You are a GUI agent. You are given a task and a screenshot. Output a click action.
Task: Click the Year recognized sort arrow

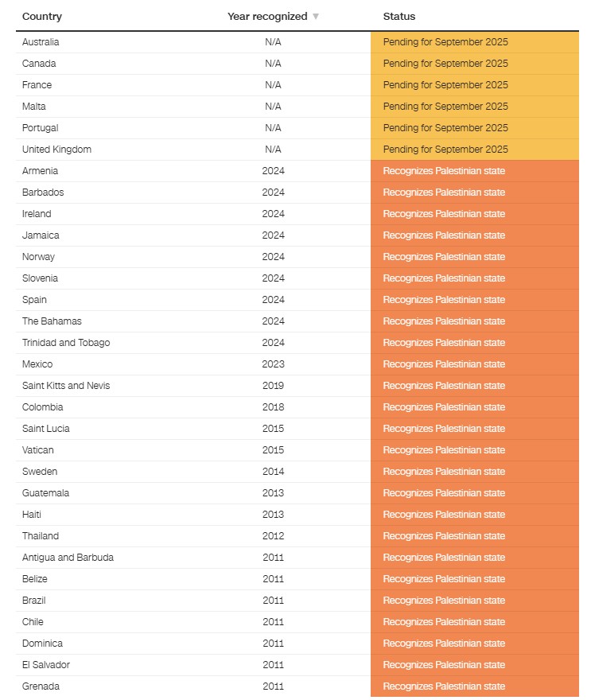pyautogui.click(x=316, y=17)
